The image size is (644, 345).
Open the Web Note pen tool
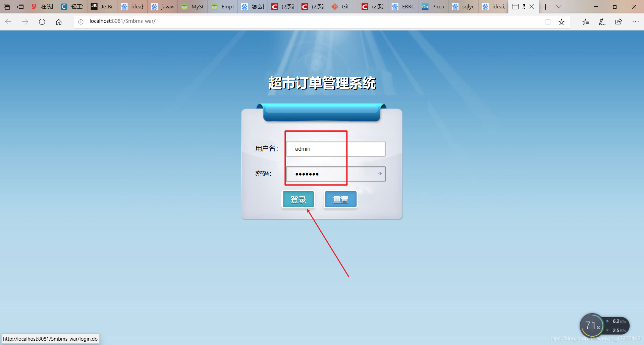(602, 21)
